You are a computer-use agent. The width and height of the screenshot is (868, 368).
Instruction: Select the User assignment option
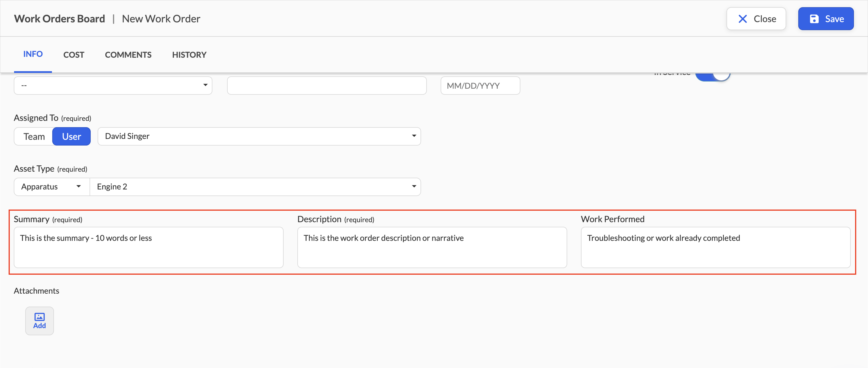(71, 136)
